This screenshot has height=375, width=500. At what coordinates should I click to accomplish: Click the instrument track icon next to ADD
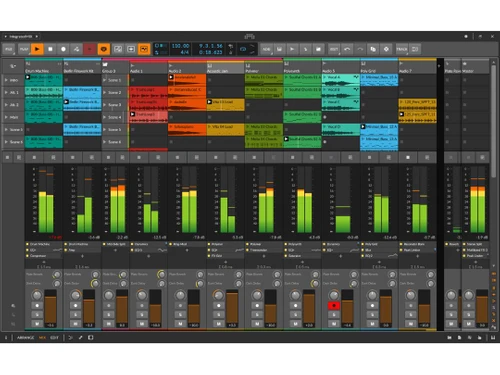click(279, 49)
